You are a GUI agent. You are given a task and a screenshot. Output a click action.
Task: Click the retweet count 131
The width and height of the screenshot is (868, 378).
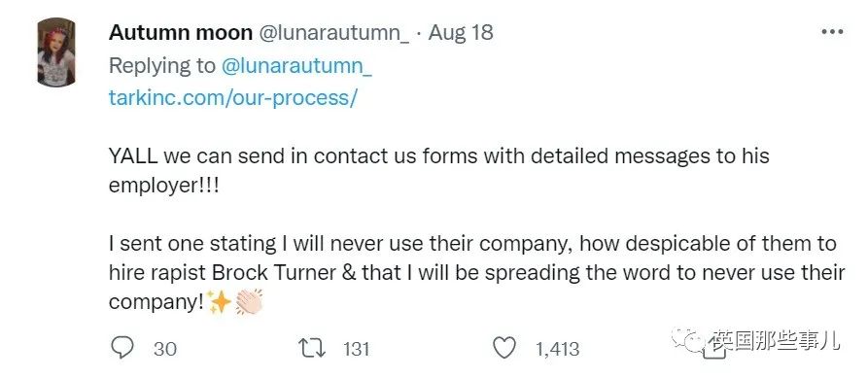[x=356, y=349]
